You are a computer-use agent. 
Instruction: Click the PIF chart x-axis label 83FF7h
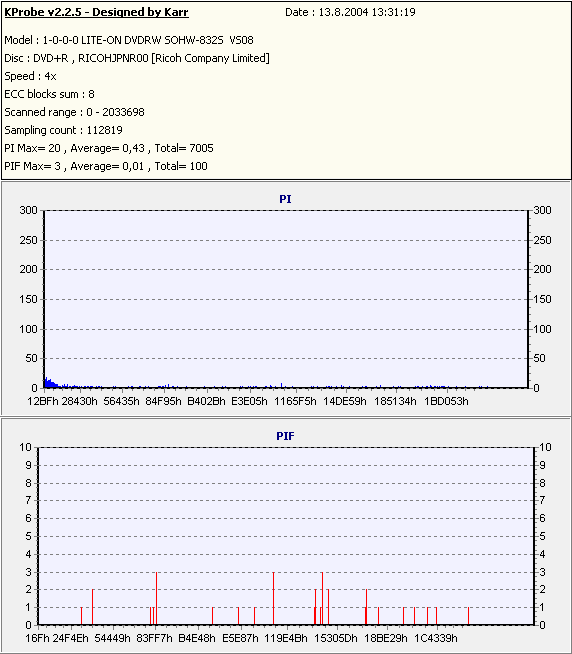click(x=154, y=638)
